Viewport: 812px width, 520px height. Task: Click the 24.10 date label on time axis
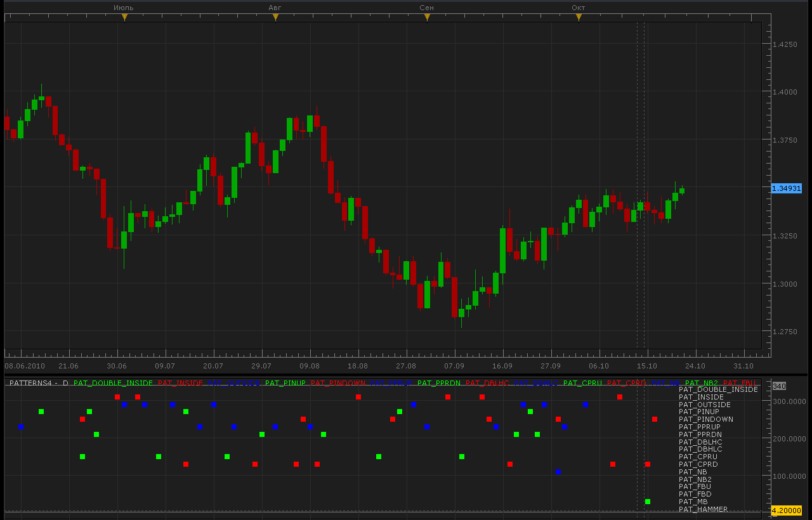(695, 366)
